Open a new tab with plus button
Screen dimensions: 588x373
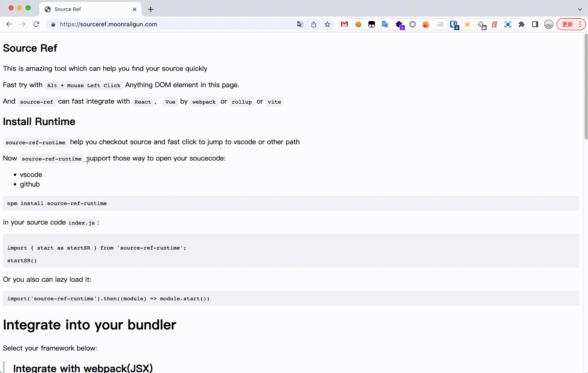coord(151,9)
